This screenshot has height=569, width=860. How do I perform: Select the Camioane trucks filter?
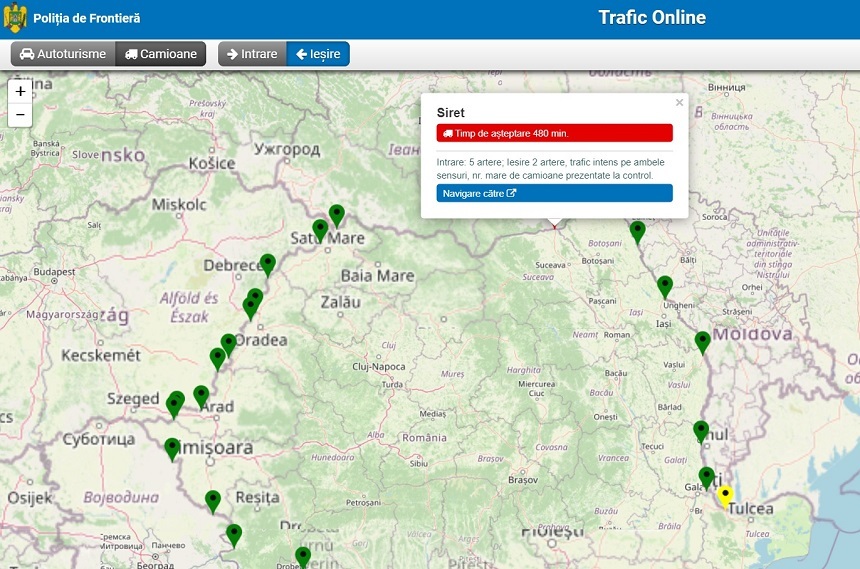(161, 54)
